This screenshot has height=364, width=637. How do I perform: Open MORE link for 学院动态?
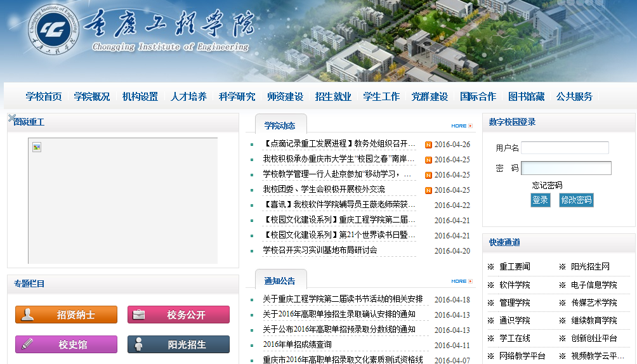(461, 126)
